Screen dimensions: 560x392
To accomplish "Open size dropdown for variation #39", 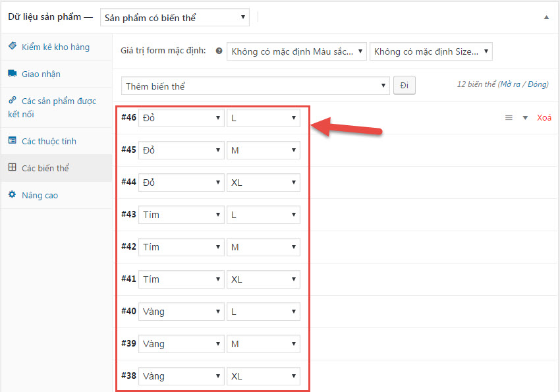I will pyautogui.click(x=264, y=344).
